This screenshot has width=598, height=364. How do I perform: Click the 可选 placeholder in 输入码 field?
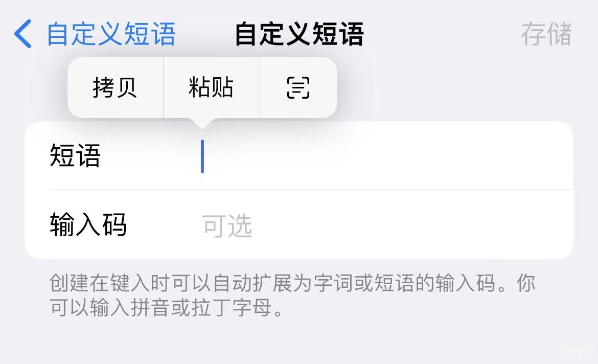tap(227, 225)
